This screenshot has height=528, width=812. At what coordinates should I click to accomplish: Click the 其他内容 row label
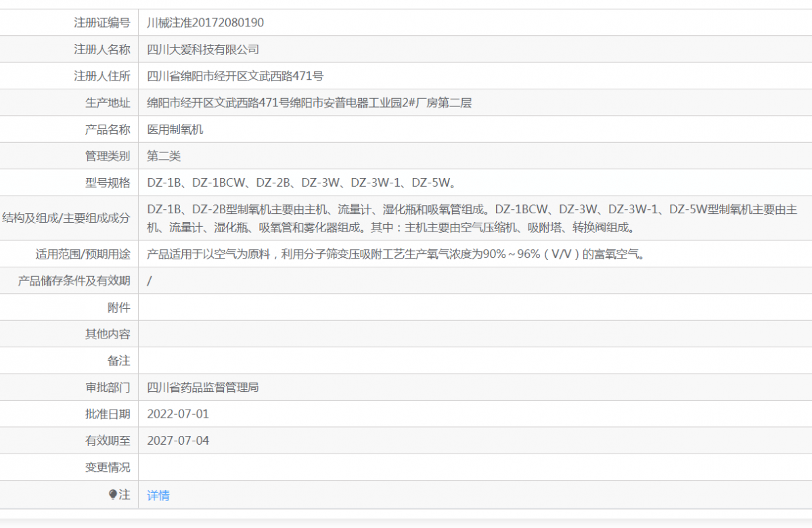coord(107,334)
